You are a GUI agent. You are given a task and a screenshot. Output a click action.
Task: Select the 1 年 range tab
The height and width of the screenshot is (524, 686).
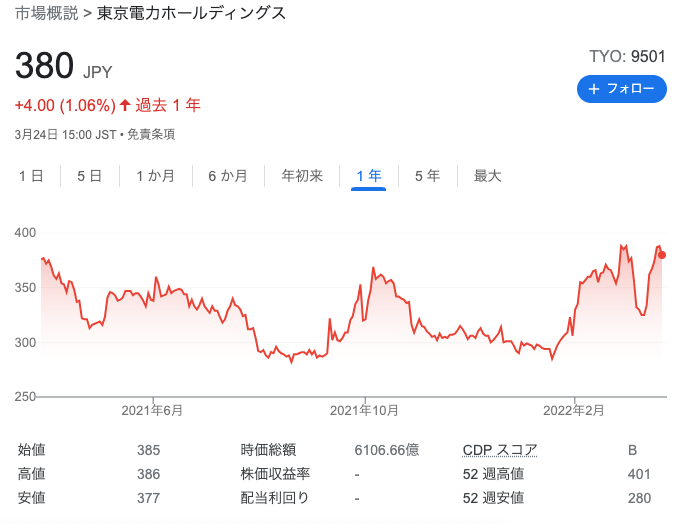[369, 176]
